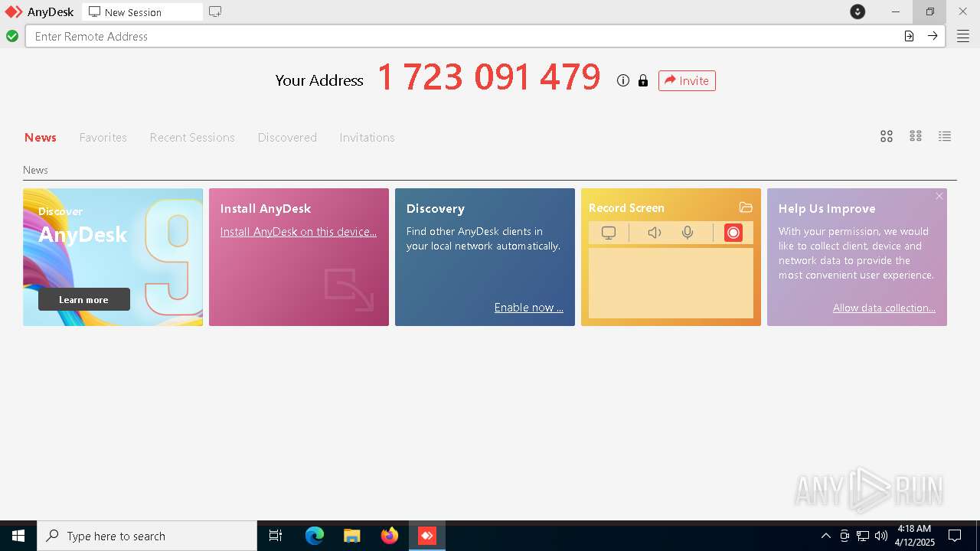Toggle screen capture monitor in Record Screen
This screenshot has width=980, height=551.
(x=609, y=233)
